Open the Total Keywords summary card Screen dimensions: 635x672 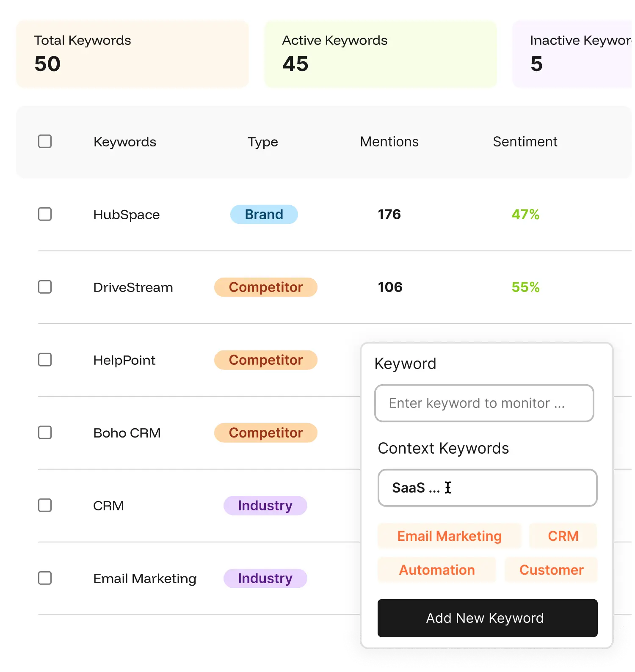tap(133, 53)
